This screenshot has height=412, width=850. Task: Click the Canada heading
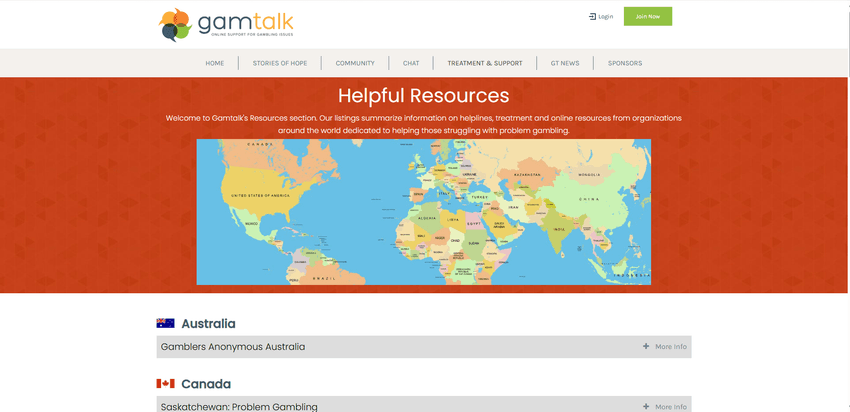pyautogui.click(x=206, y=384)
